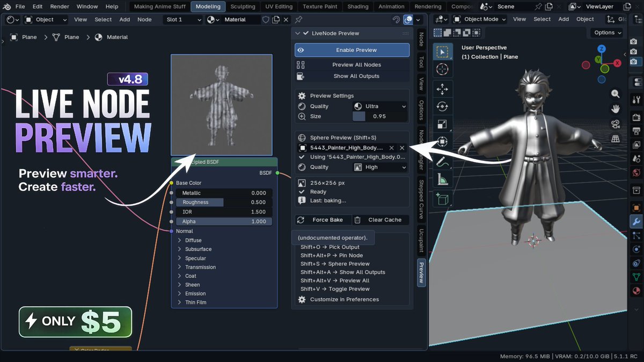The image size is (644, 362).
Task: Click Preview All Nodes
Action: (x=352, y=65)
